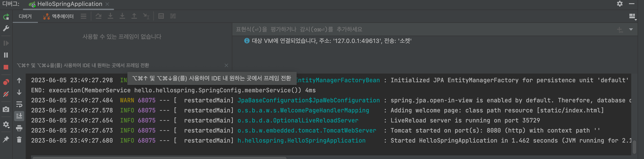644x159 pixels.
Task: Click o.s.b.d.a.OptionalLiveReloadServer logger text
Action: pos(298,120)
